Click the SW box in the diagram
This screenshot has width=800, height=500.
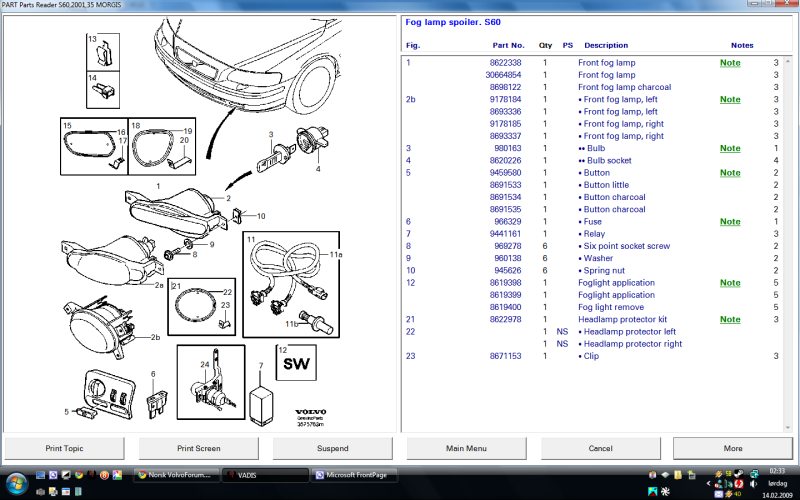click(x=296, y=363)
